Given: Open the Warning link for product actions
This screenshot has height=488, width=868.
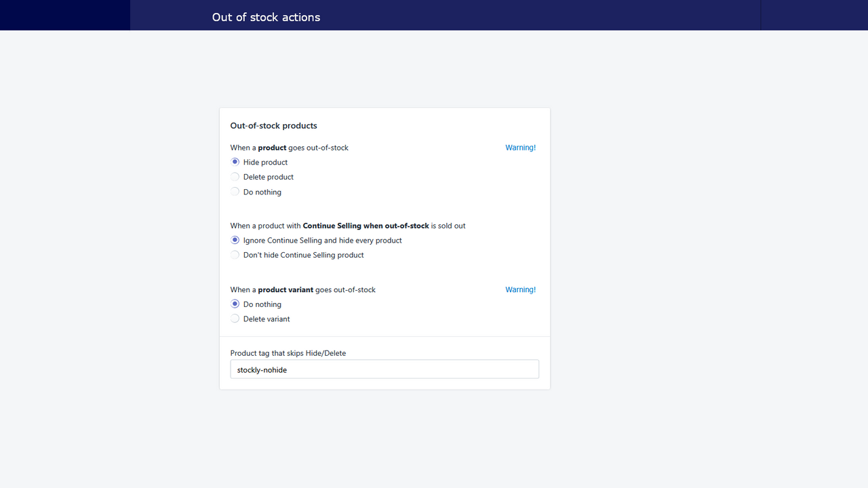Looking at the screenshot, I should pyautogui.click(x=520, y=147).
